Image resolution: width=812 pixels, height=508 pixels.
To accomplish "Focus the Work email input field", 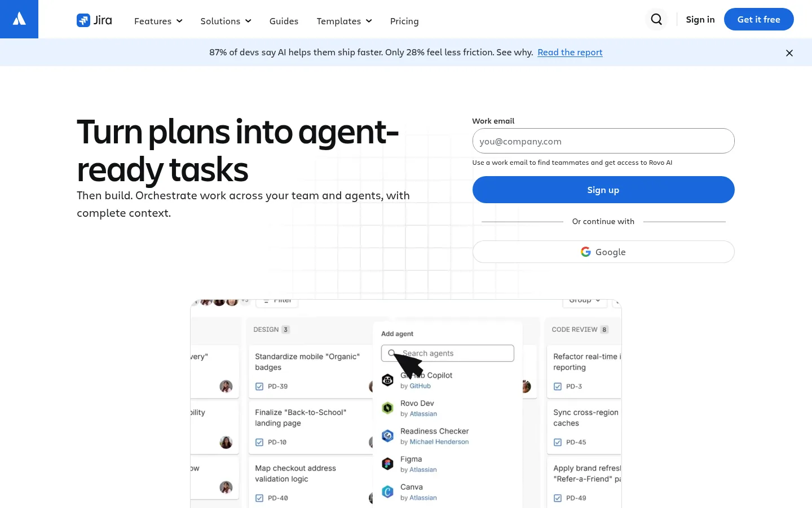I will point(603,141).
